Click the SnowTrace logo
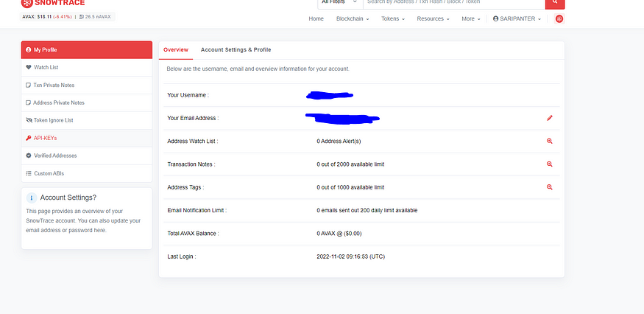 coord(53,3)
